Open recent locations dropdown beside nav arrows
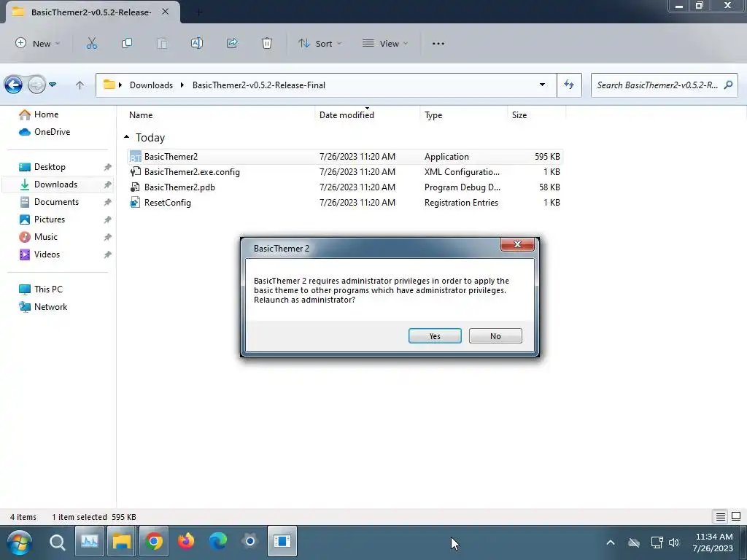747x560 pixels. (x=53, y=85)
